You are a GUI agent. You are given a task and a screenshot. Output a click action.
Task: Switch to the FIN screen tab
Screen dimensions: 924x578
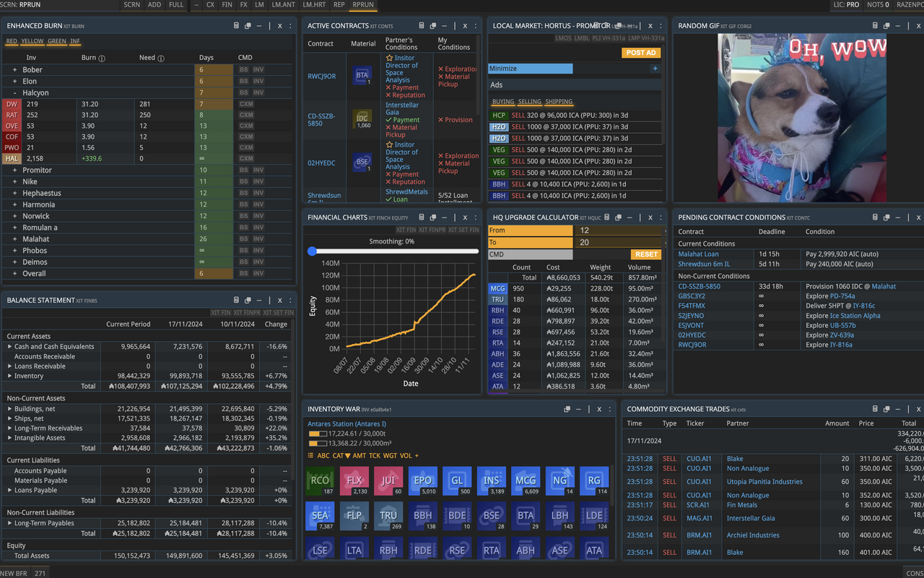[227, 5]
